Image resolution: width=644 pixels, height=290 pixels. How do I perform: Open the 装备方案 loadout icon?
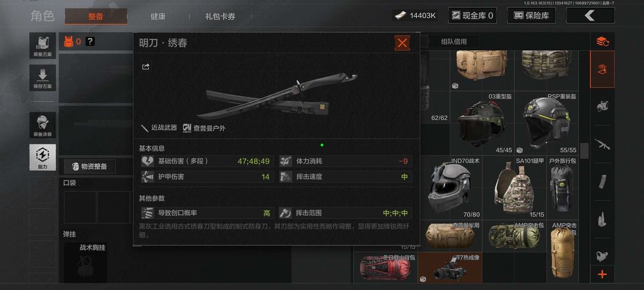click(43, 46)
